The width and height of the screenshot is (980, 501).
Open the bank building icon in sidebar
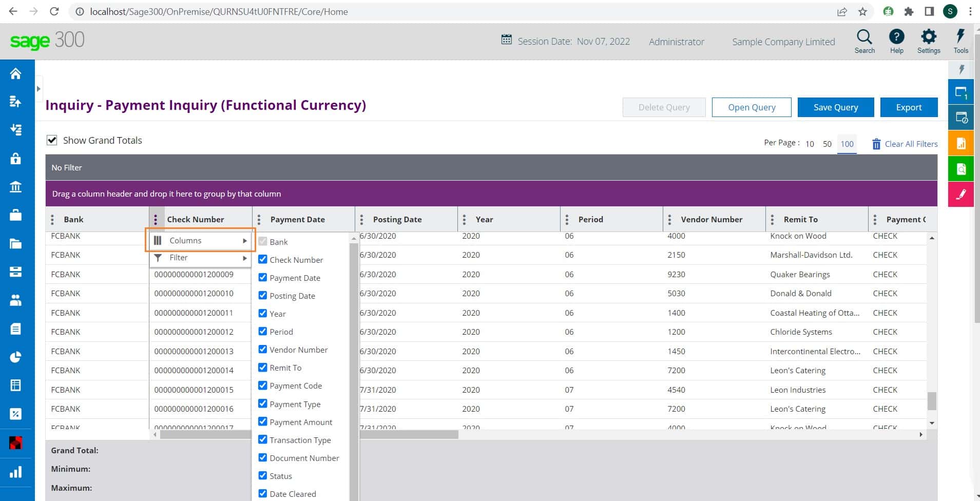click(15, 187)
